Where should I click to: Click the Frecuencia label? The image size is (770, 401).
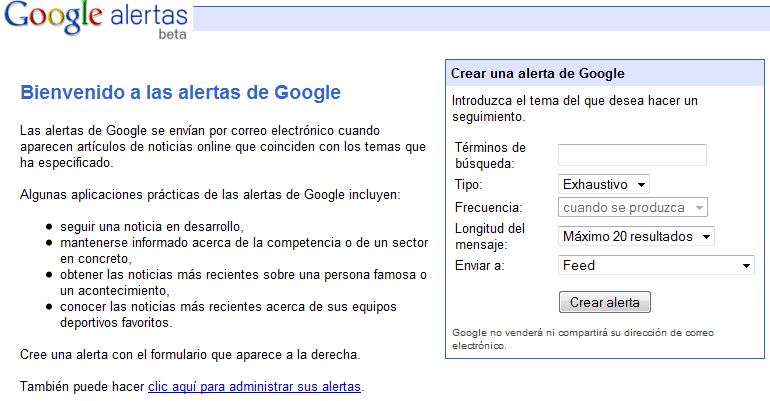488,208
